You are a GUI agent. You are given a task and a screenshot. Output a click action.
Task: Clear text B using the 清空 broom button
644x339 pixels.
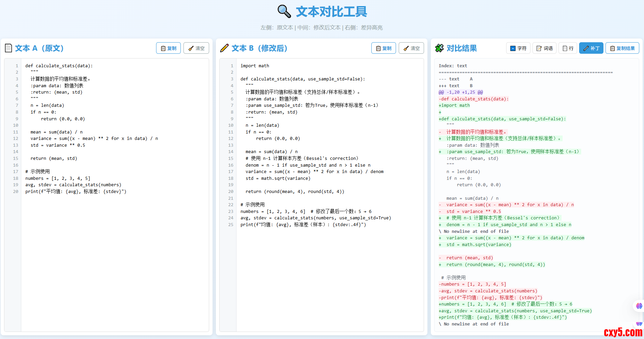coord(412,48)
